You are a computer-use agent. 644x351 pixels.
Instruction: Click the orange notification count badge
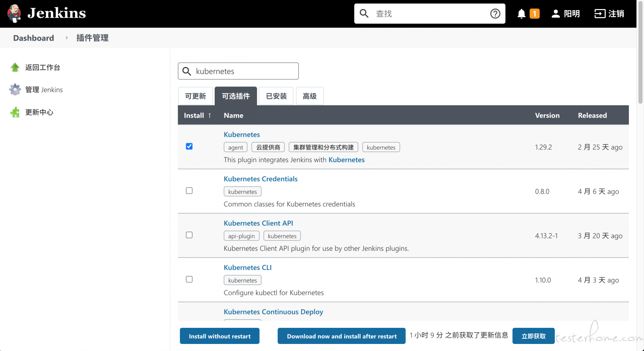tap(534, 14)
